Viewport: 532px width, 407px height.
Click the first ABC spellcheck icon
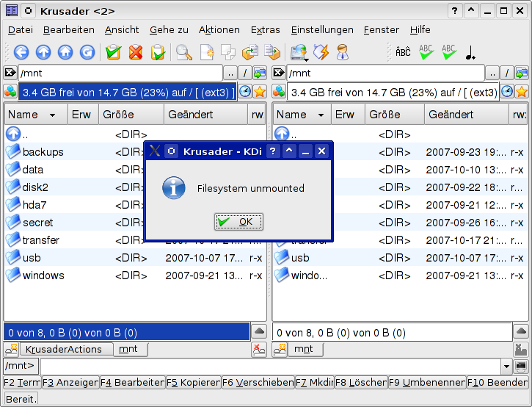pyautogui.click(x=426, y=52)
